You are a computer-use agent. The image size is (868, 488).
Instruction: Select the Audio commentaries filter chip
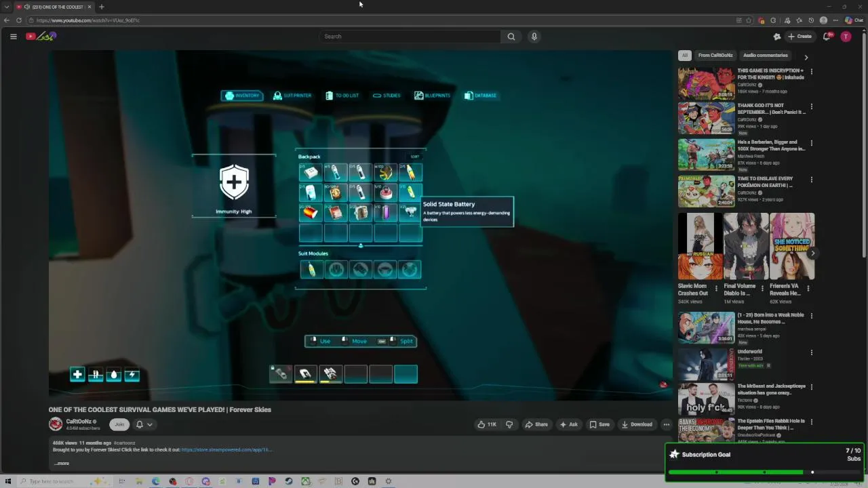[766, 56]
